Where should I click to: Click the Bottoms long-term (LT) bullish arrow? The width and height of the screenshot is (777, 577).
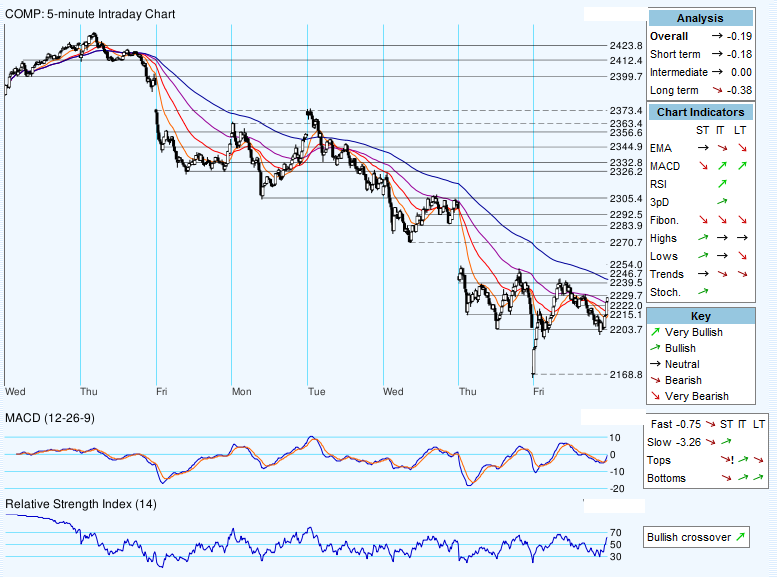758,478
